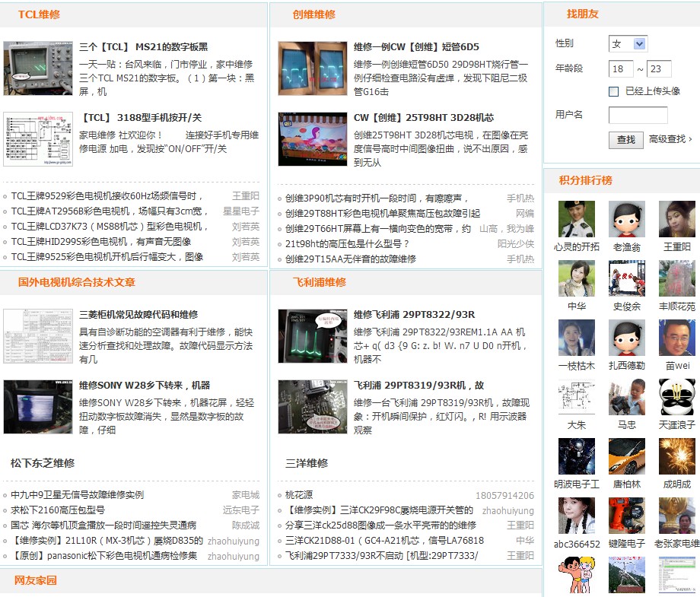Open cartoon screen thumbnail for 25T98HT article
The image size is (700, 597).
point(313,139)
